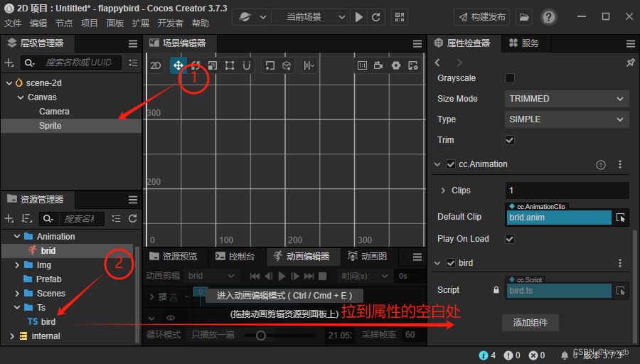Viewport: 640px width, 364px height.
Task: Open cc.Animation component options menu
Action: tap(620, 164)
